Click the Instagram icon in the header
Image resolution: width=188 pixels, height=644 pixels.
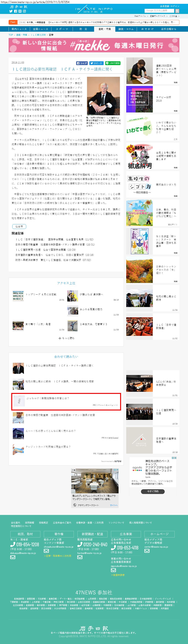24,11
